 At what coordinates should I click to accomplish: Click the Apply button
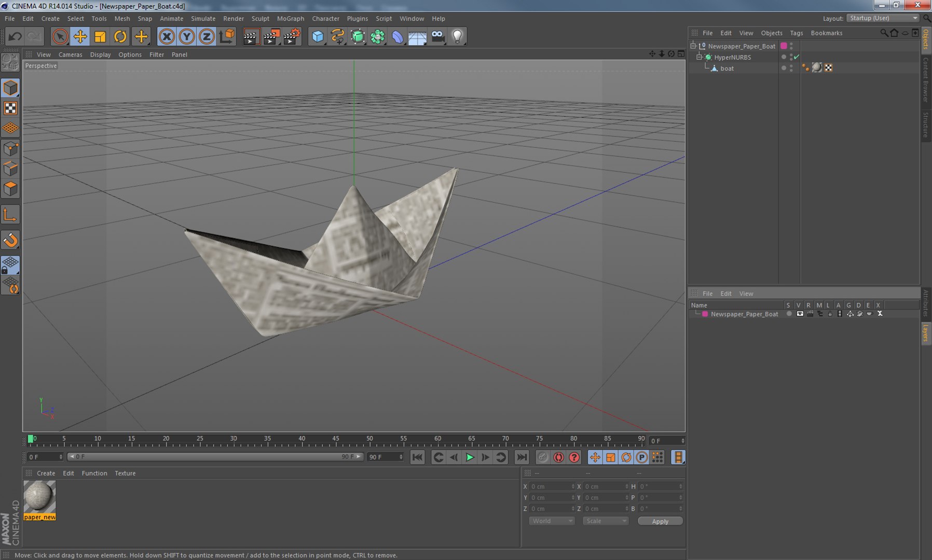pos(660,521)
